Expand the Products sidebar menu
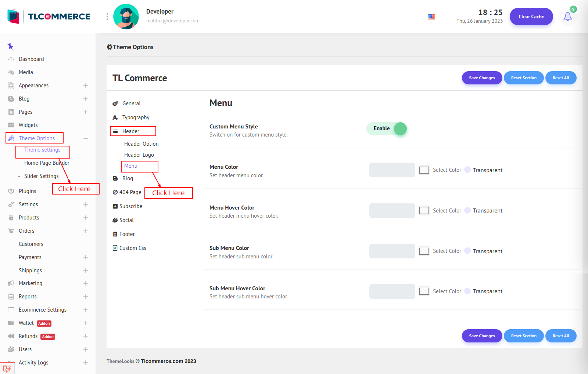This screenshot has width=588, height=374. pyautogui.click(x=85, y=218)
